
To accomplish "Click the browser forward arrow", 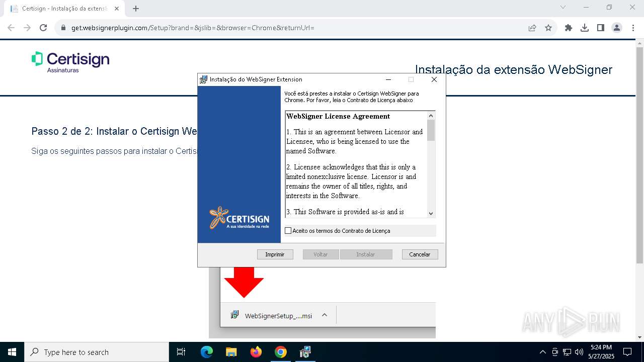I will click(27, 28).
